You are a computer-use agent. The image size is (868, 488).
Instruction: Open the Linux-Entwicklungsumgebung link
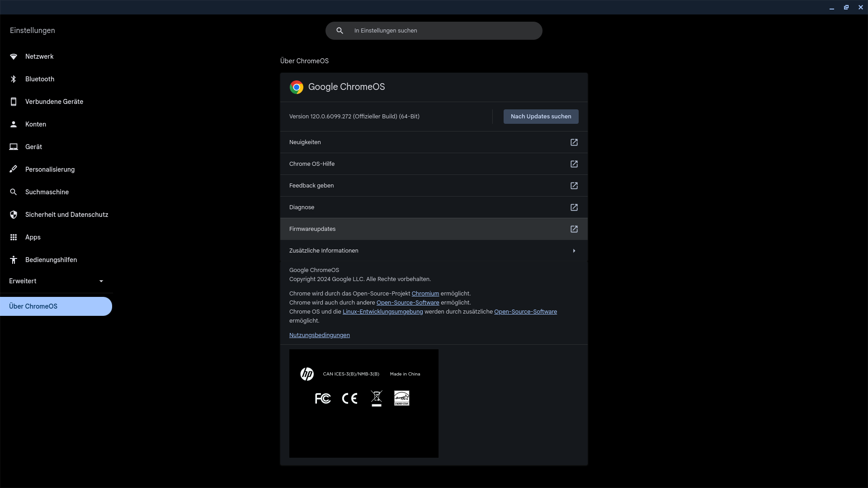382,312
